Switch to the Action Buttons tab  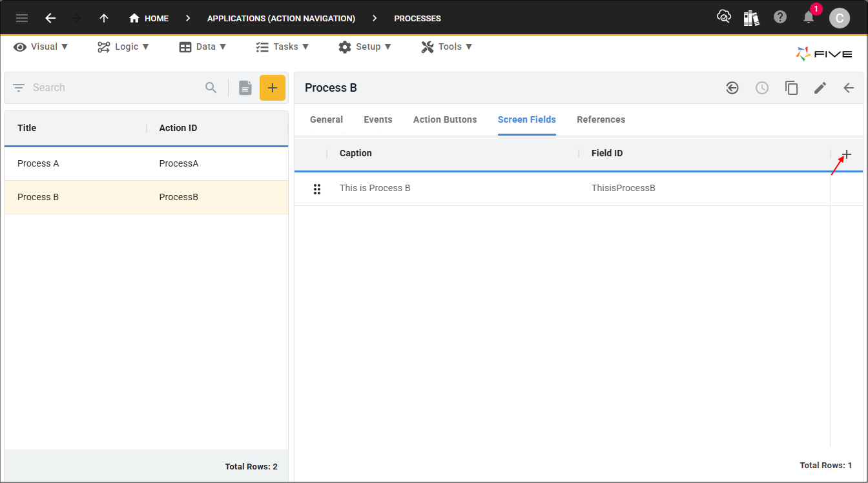click(x=445, y=119)
